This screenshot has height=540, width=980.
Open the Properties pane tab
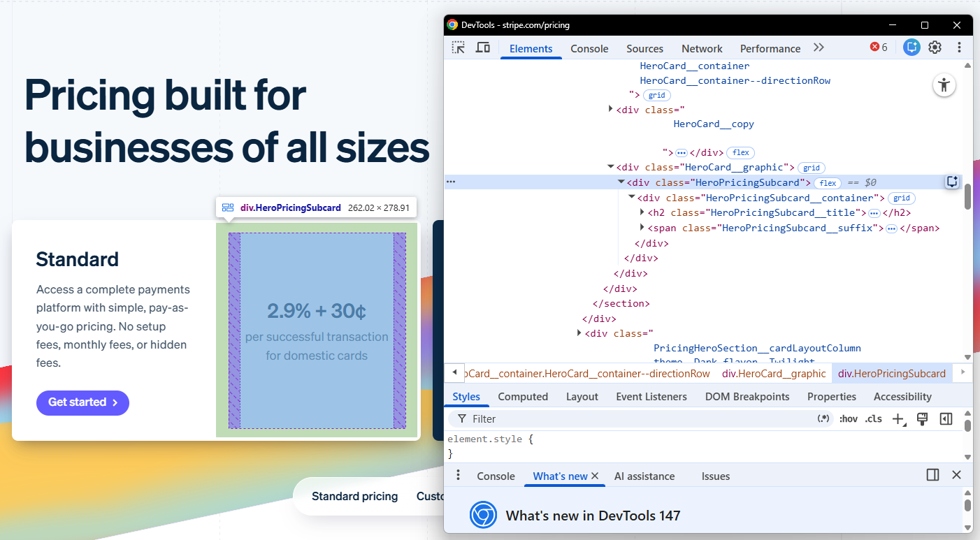(832, 396)
